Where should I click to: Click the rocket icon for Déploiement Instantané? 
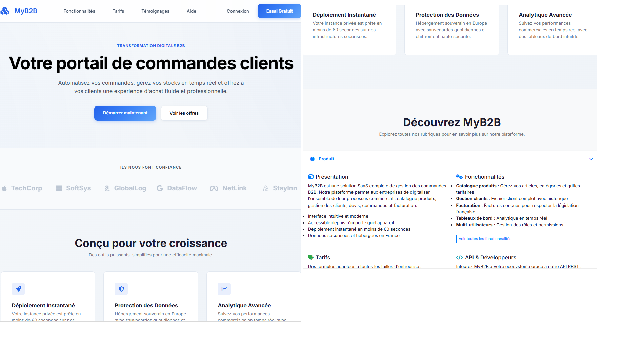(18, 289)
